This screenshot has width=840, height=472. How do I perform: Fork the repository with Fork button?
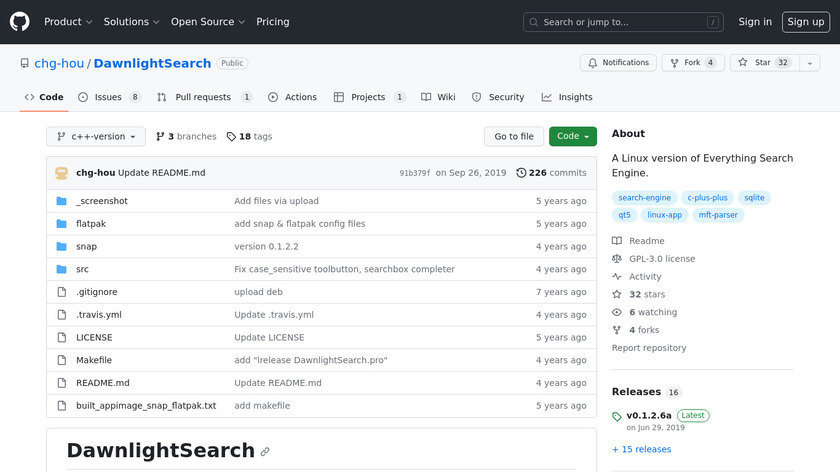click(692, 63)
